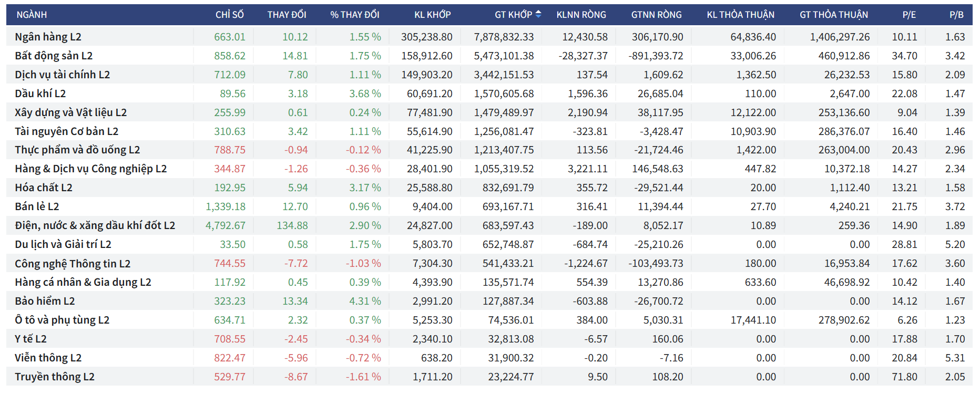
Task: Select Điện, nước & xăng dầu khí đốt L2
Action: pos(95,225)
